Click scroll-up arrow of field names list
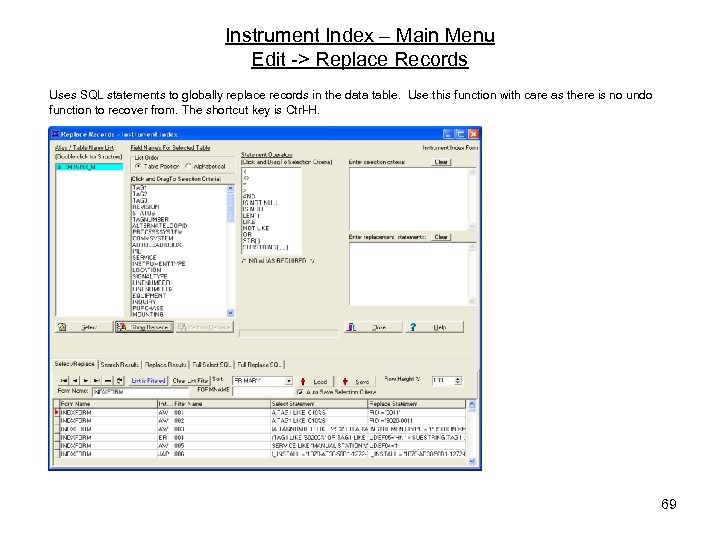720x540 pixels. click(x=231, y=188)
